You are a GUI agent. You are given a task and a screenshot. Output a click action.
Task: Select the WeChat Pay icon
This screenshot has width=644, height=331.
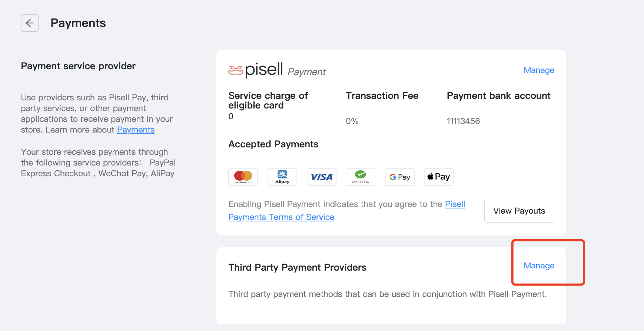[361, 177]
